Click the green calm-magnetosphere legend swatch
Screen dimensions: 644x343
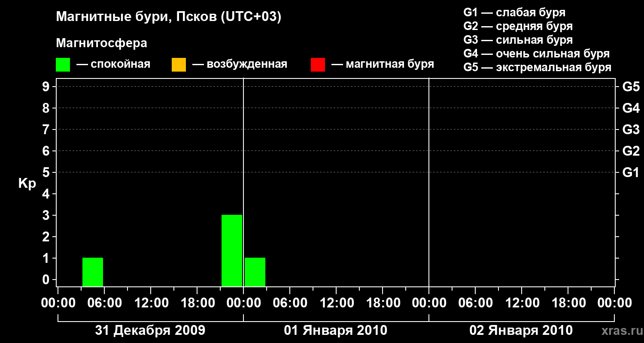[x=63, y=65]
